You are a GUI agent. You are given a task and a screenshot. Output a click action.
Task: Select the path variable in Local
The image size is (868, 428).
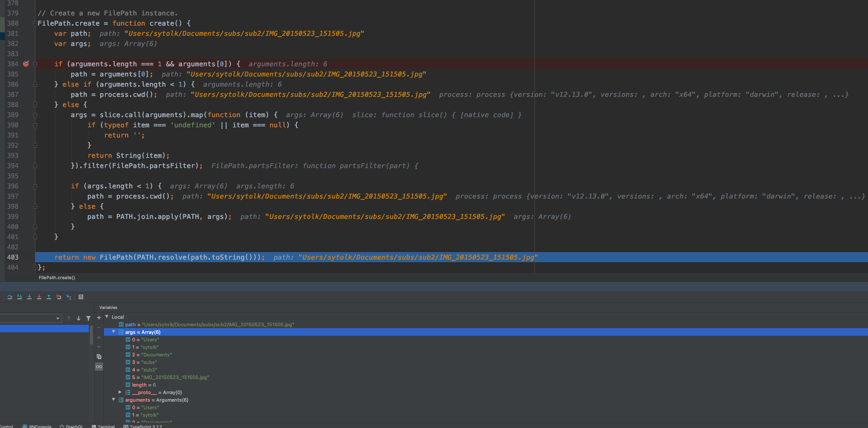(486, 324)
